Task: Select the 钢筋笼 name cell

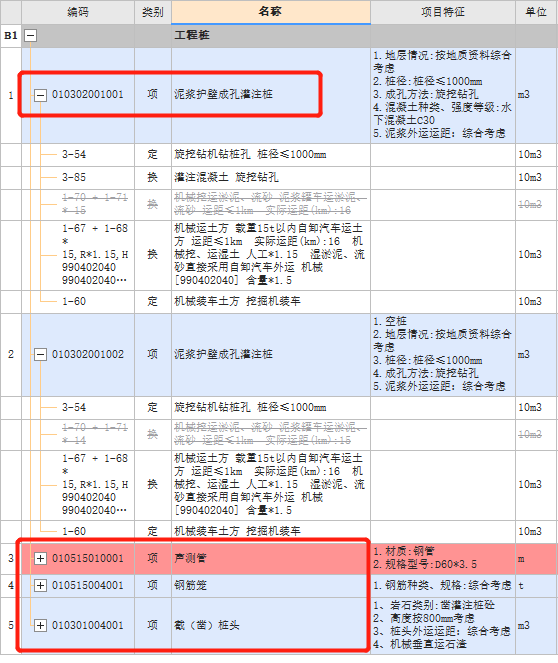Action: 271,586
